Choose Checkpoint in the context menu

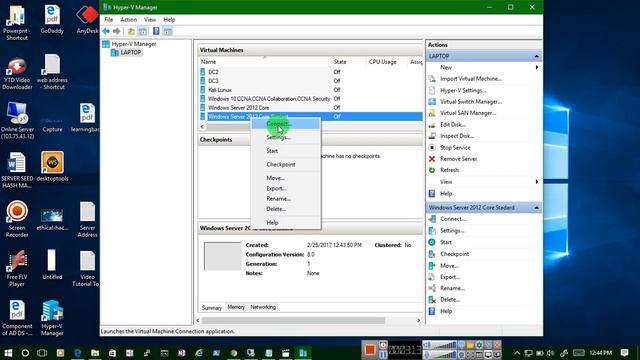286,164
